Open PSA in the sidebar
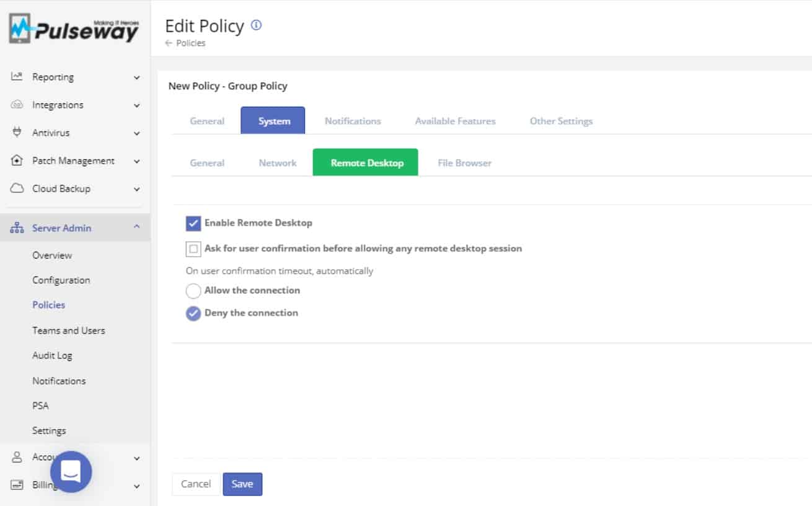 click(40, 406)
